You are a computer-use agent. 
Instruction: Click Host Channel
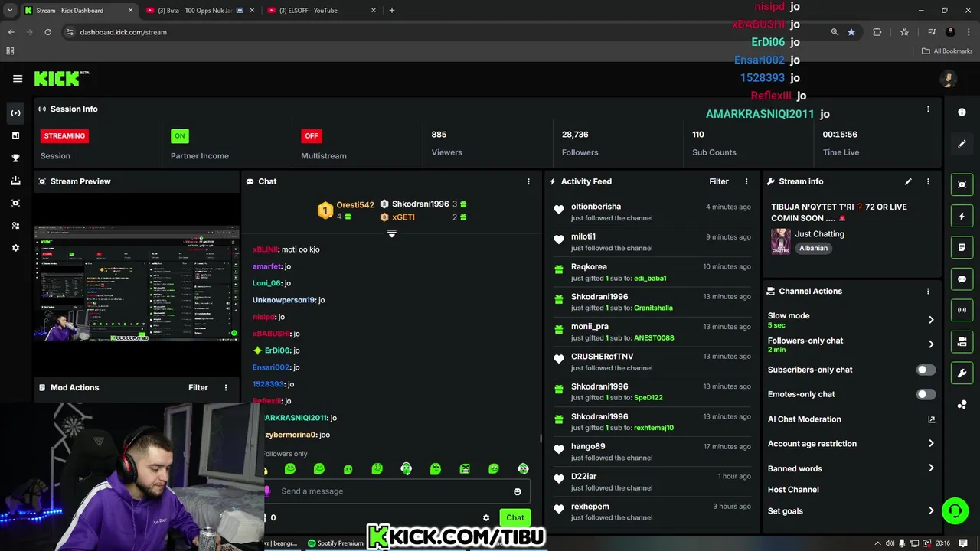[x=793, y=490]
